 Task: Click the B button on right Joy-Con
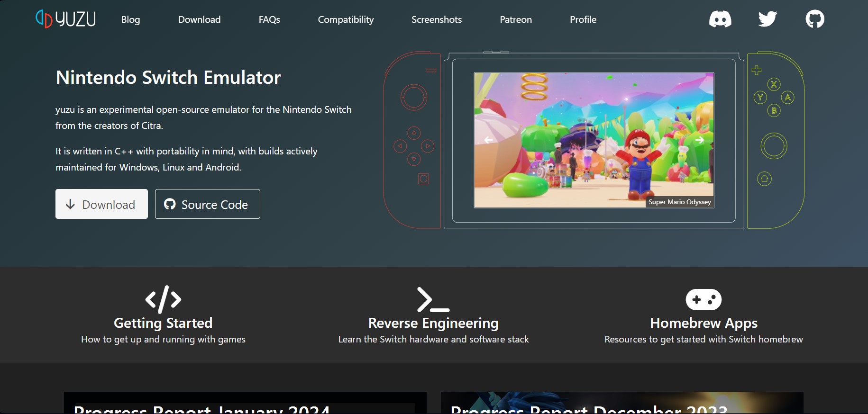(x=774, y=111)
